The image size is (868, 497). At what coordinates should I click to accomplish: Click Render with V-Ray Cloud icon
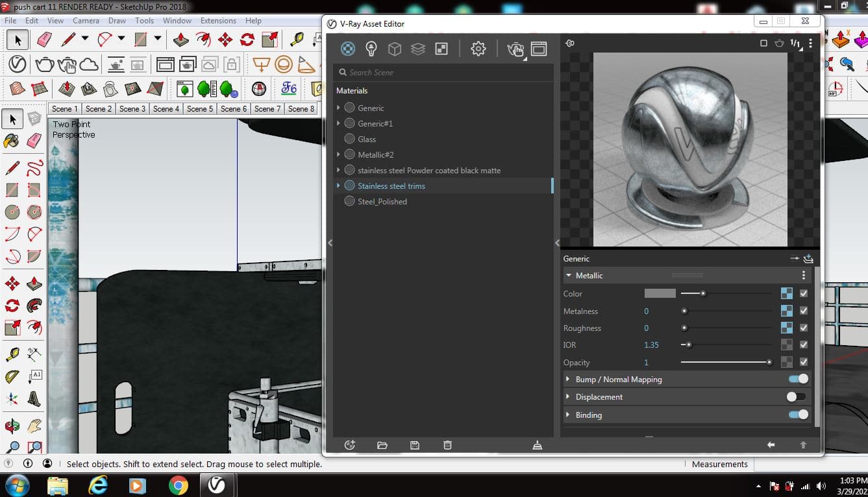[x=88, y=64]
